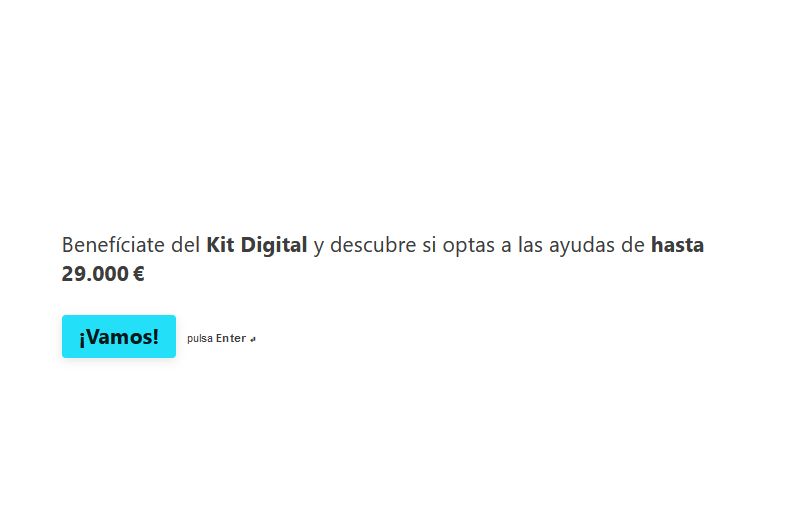Click the word 'pulsa' beside button
The width and height of the screenshot is (804, 527).
(x=200, y=339)
